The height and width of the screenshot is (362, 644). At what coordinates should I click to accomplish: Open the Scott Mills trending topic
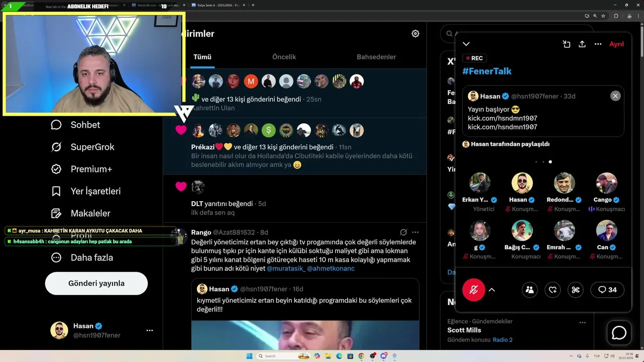pos(464,330)
